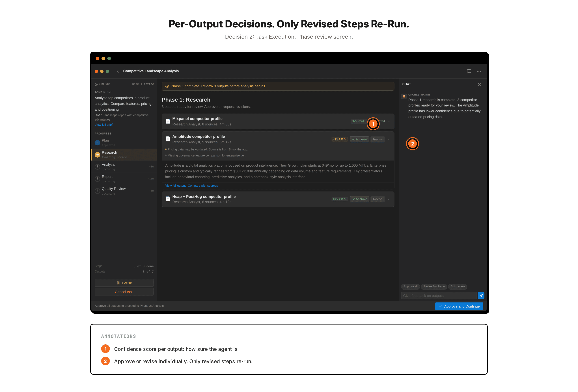The image size is (578, 392).
Task: Open View full output link
Action: (175, 186)
